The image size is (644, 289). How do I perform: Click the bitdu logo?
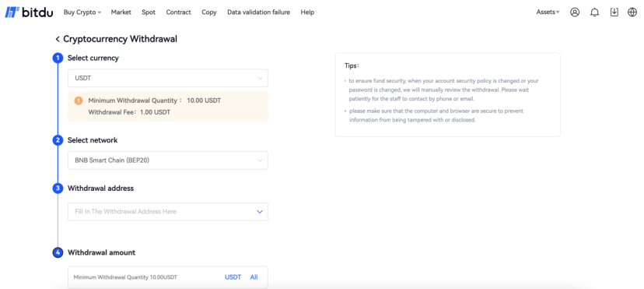[x=29, y=12]
